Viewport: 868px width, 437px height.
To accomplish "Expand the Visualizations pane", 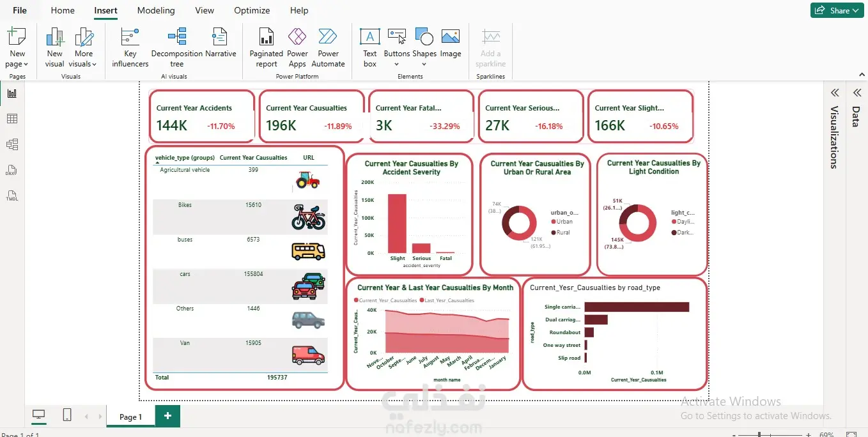I will pos(835,93).
